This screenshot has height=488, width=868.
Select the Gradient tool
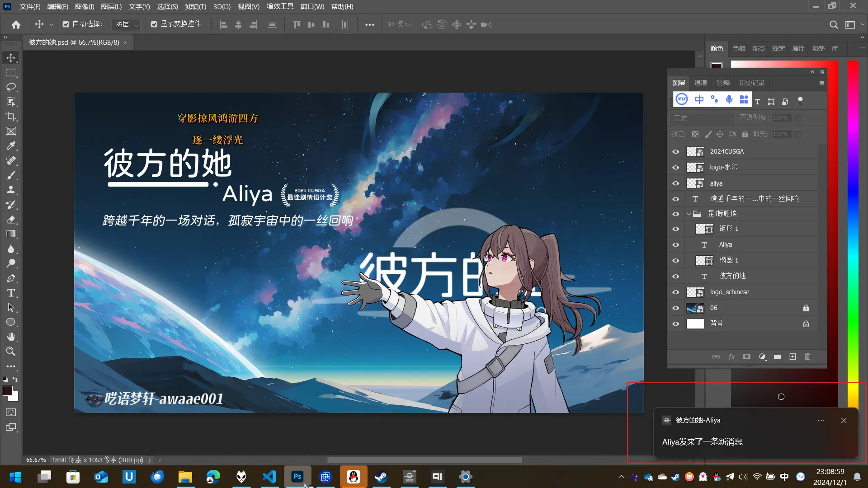[x=11, y=234]
